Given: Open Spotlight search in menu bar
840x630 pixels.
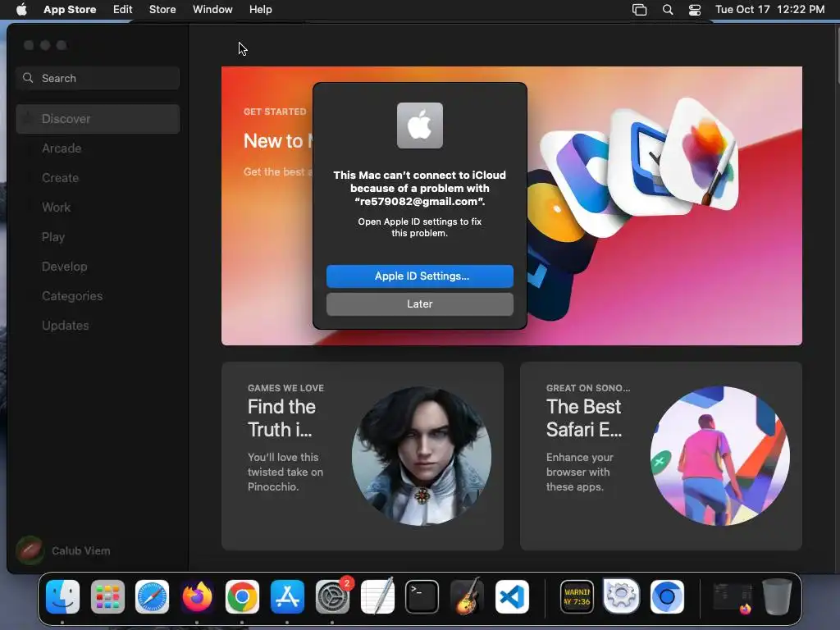Looking at the screenshot, I should (x=668, y=10).
